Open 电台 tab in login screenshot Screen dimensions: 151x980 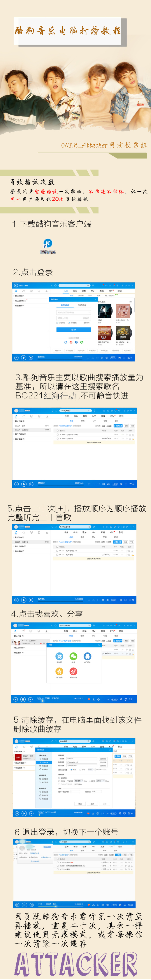[75, 291]
